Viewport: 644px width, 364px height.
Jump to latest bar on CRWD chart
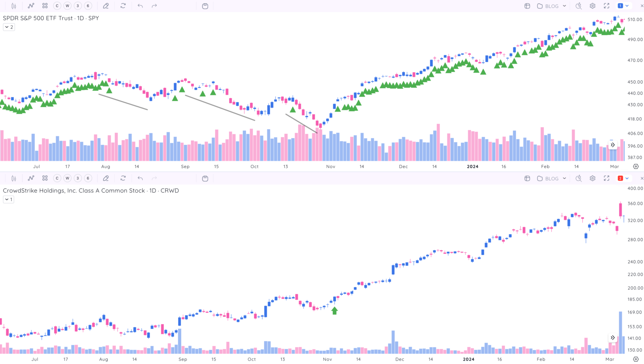point(613,338)
